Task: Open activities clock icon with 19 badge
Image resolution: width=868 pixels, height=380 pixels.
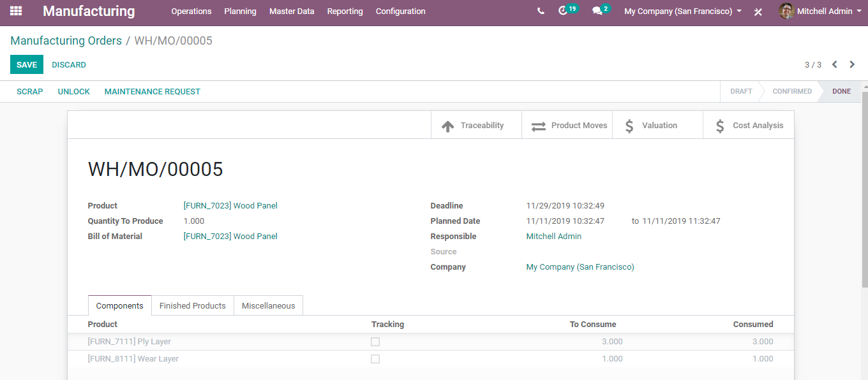Action: (x=562, y=11)
